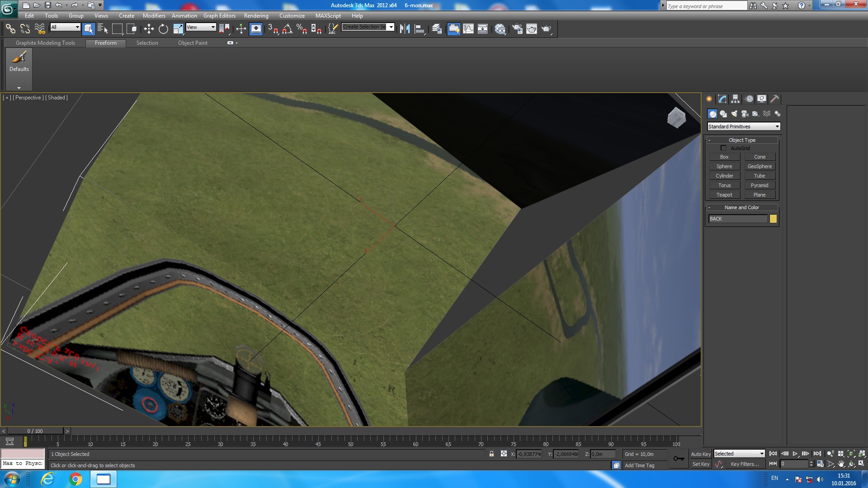Open the Utilities panel hammer icon
868x488 pixels.
click(x=774, y=99)
